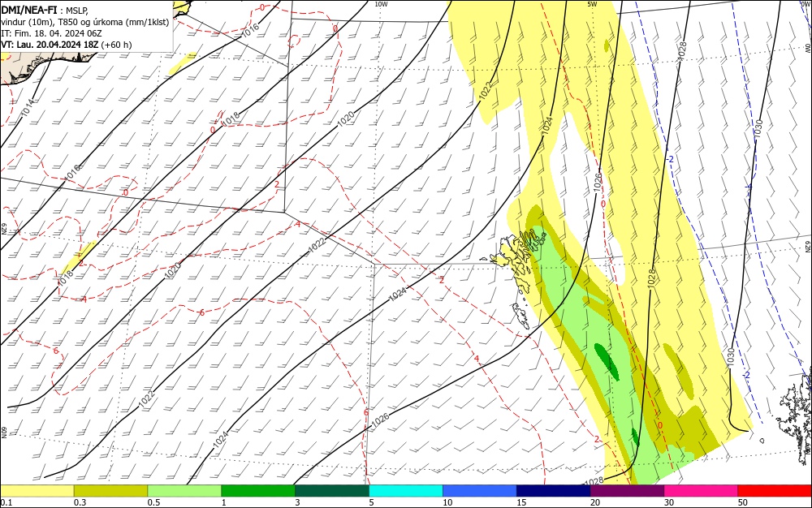Click the yellow 0.1 legend swatch
Viewport: 812px width, 508px height.
pos(37,491)
